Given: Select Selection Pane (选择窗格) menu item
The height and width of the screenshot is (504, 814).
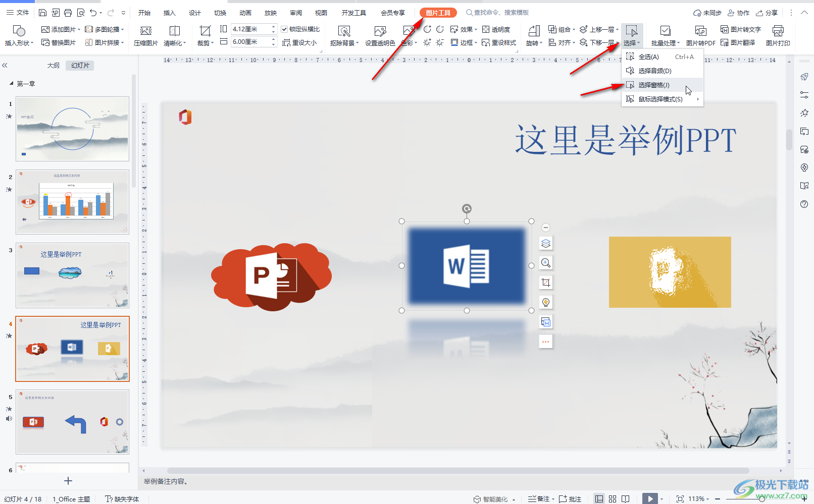Looking at the screenshot, I should coord(662,85).
